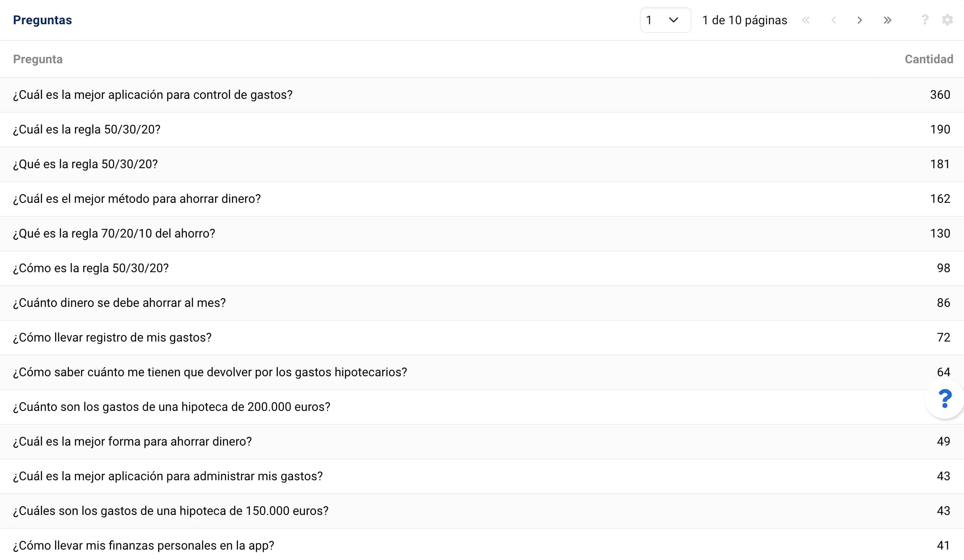Click the '¿Qué es la regla 70/20/10' row

[114, 234]
